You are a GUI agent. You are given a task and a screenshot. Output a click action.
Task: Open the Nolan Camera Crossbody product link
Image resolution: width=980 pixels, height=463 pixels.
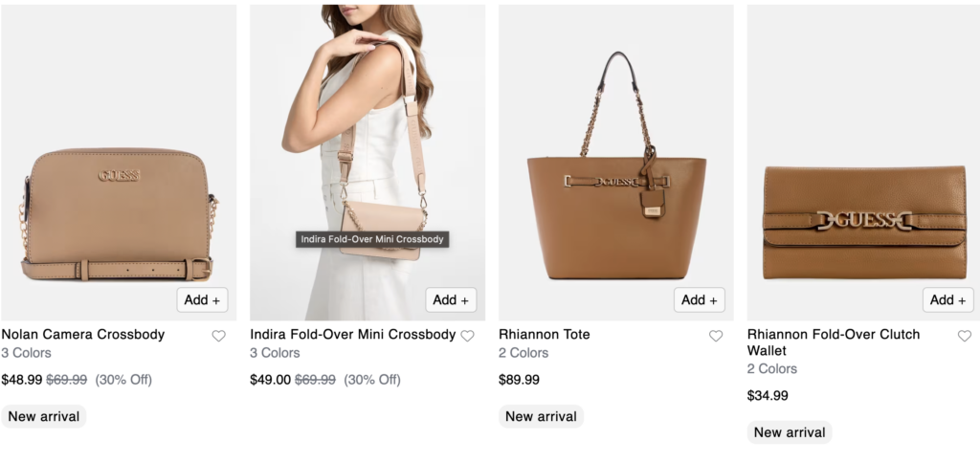83,335
